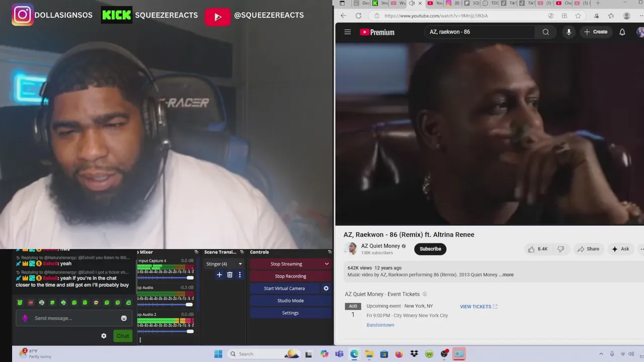Open Copilot from the taskbar

(x=325, y=354)
